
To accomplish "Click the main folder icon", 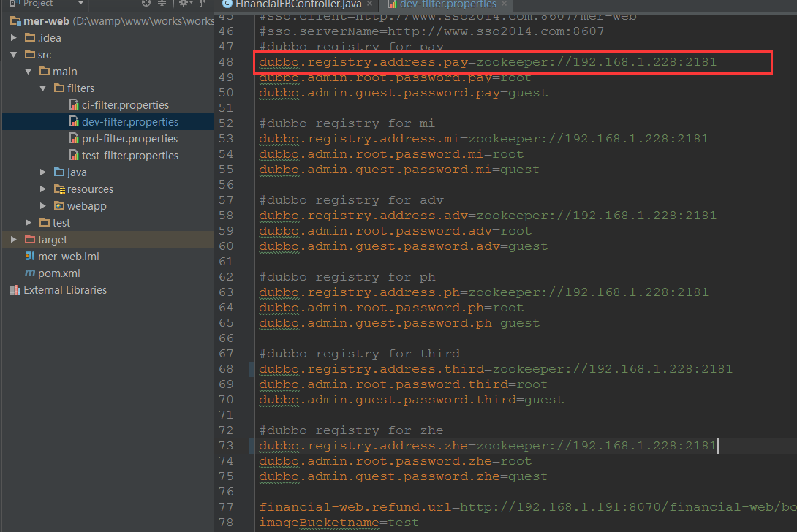I will [x=45, y=71].
